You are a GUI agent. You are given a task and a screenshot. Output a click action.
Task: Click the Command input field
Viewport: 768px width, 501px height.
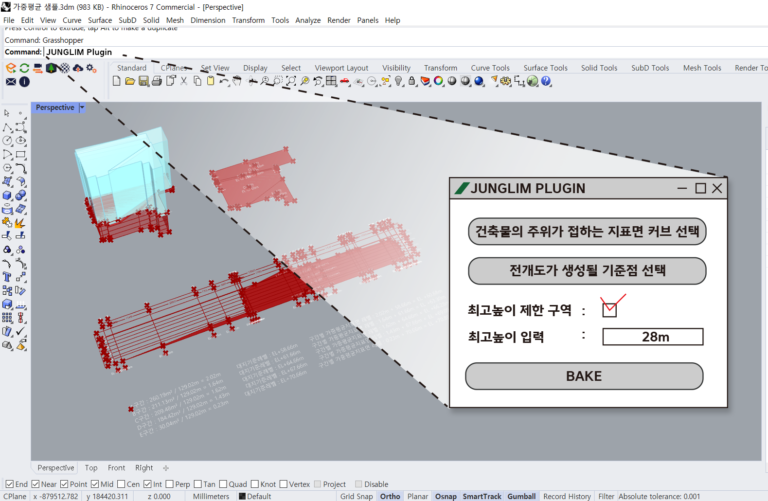406,52
